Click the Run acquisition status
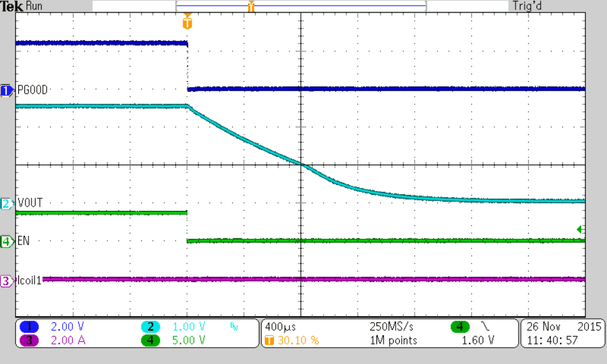Image resolution: width=607 pixels, height=364 pixels. (34, 6)
